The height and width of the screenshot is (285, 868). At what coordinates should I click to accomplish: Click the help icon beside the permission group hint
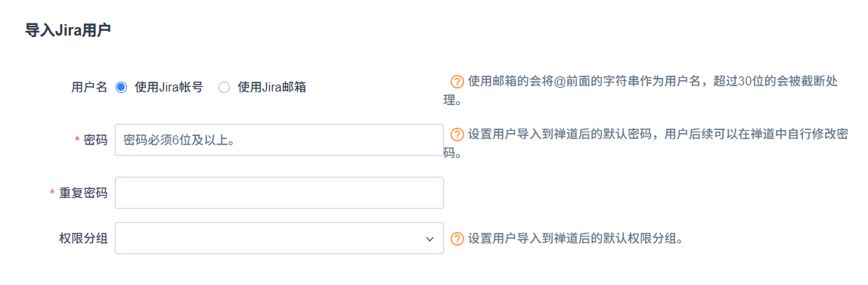coord(457,239)
